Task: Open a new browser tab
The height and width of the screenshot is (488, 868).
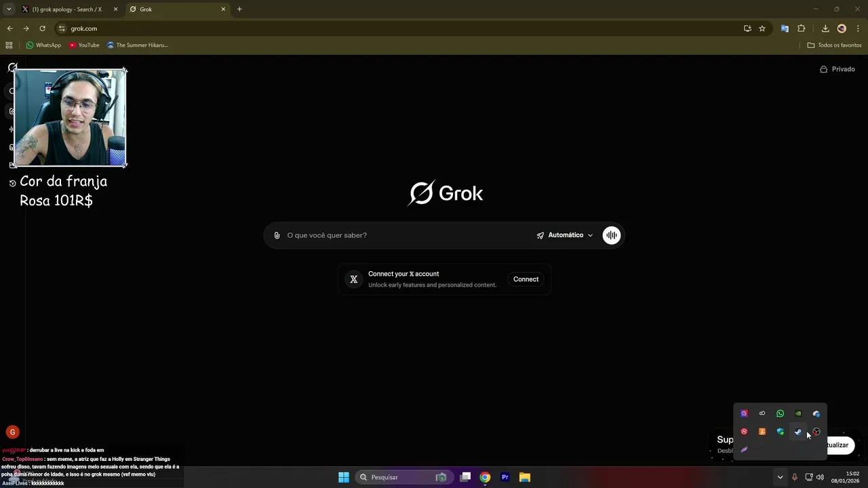Action: [x=239, y=9]
